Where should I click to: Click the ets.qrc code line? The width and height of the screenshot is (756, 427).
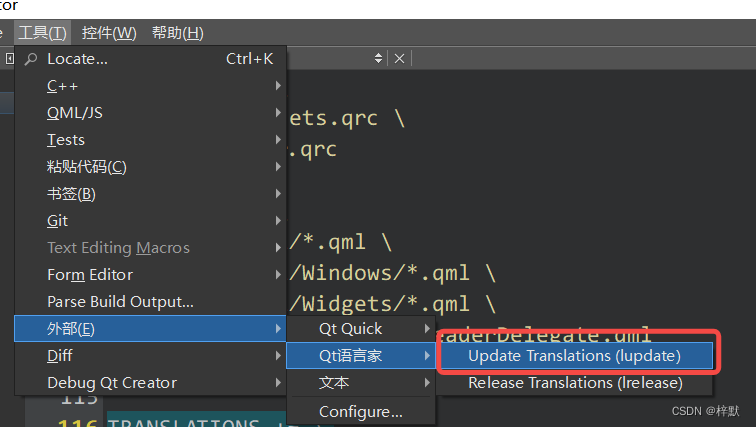point(347,118)
